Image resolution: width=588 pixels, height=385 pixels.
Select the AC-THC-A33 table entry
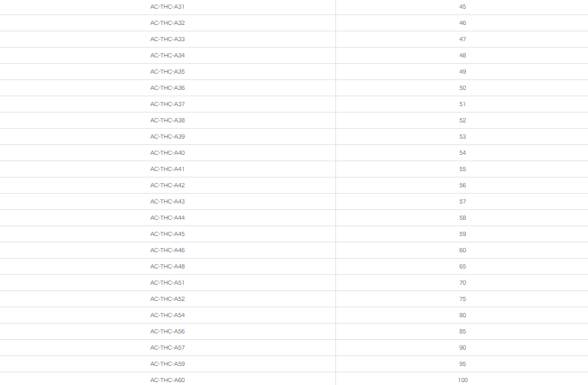pos(167,39)
